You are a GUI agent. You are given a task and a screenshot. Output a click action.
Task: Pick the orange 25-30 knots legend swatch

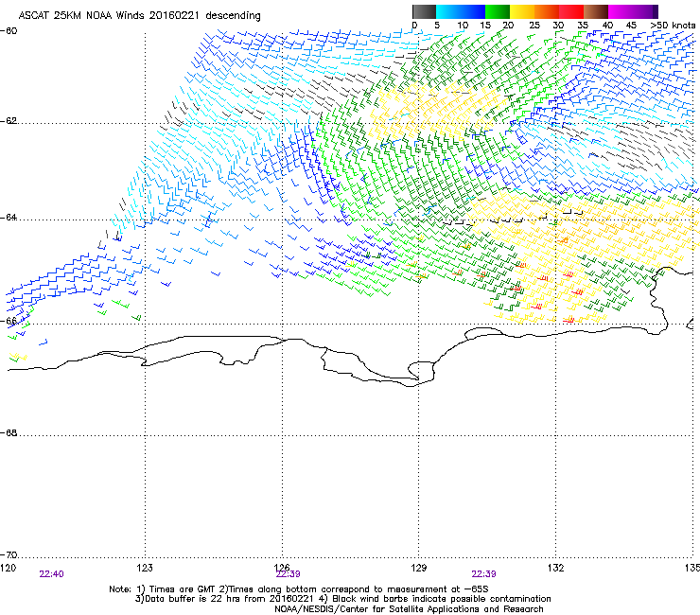point(547,11)
